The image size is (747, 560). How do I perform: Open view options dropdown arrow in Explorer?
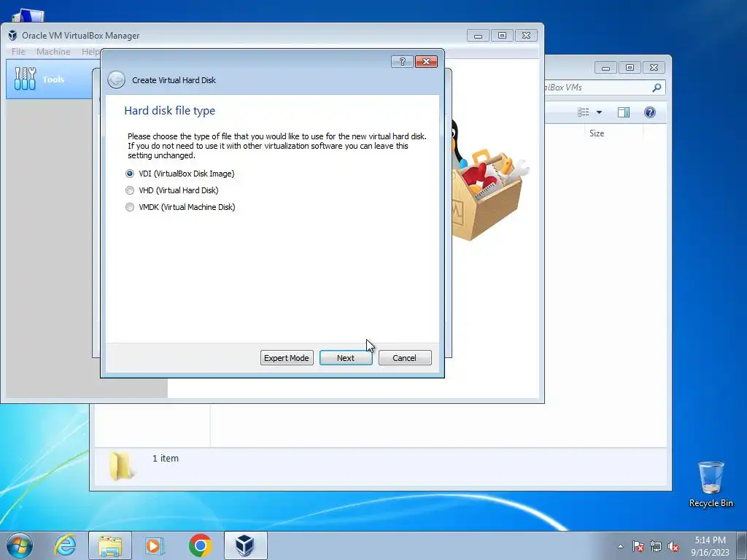pyautogui.click(x=600, y=112)
